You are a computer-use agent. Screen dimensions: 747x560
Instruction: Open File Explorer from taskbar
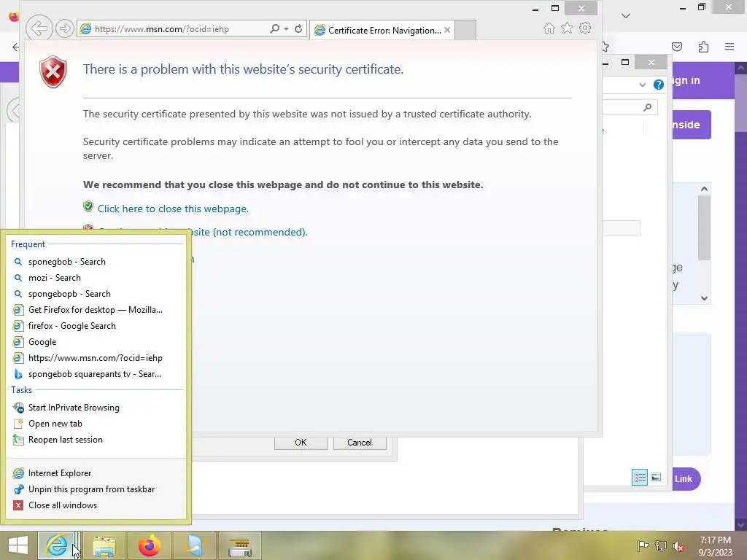click(104, 545)
